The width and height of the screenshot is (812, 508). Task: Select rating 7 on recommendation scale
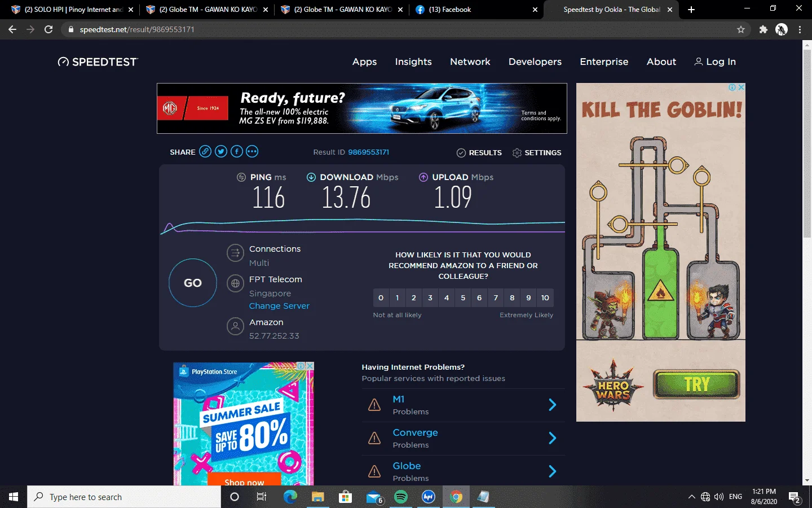tap(496, 298)
